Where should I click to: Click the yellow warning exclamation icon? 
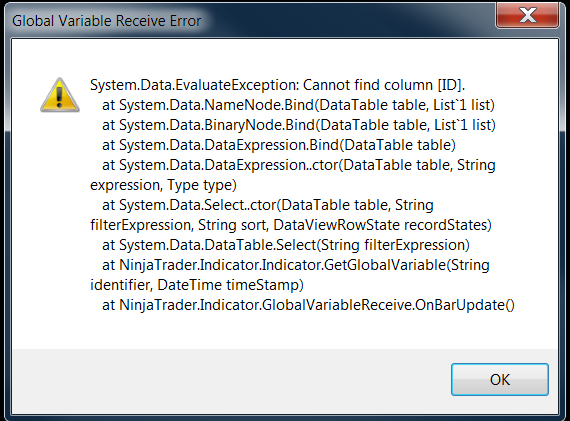click(60, 95)
